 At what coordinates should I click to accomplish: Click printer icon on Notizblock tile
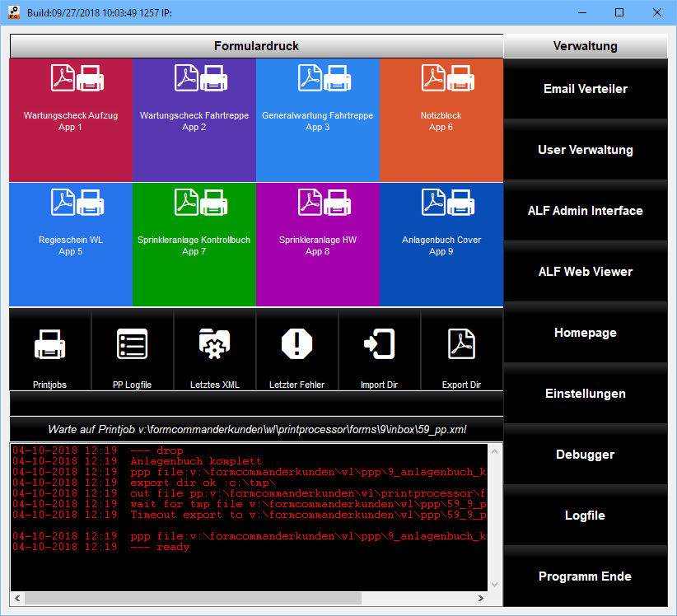(460, 78)
